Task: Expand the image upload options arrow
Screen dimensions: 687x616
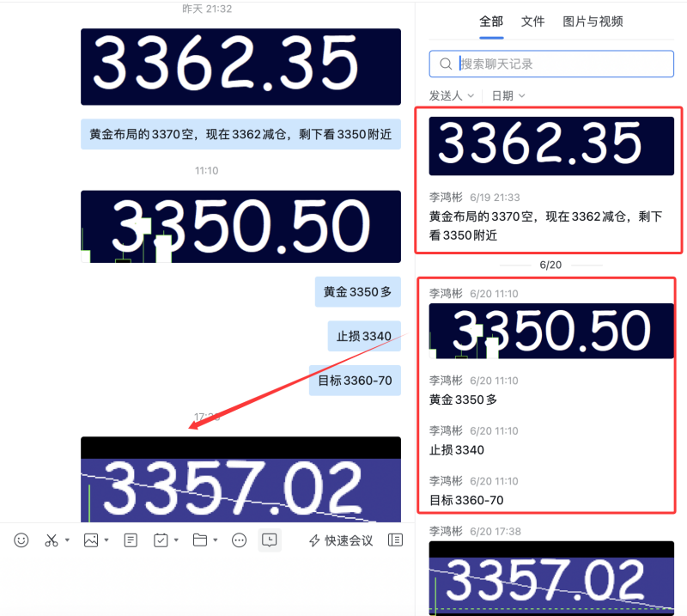Action: click(106, 540)
